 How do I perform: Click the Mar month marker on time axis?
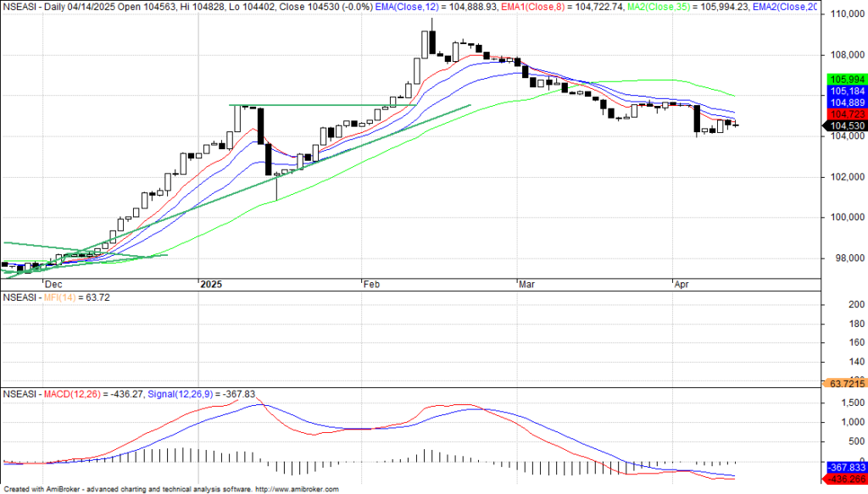point(526,285)
